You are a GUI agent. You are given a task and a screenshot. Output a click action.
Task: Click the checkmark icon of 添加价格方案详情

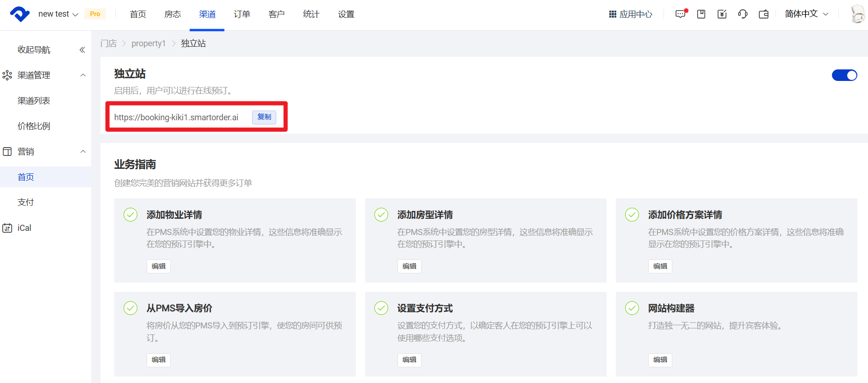(x=632, y=215)
